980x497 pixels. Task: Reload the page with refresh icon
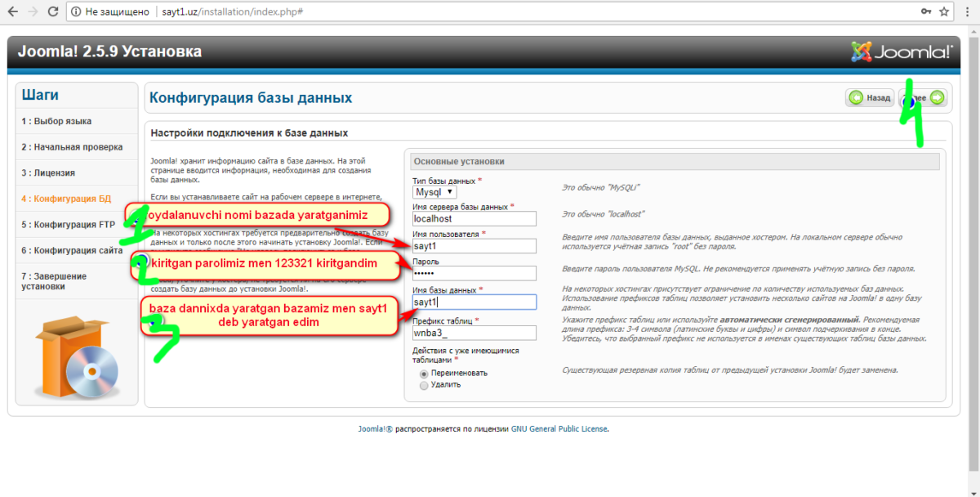[52, 12]
